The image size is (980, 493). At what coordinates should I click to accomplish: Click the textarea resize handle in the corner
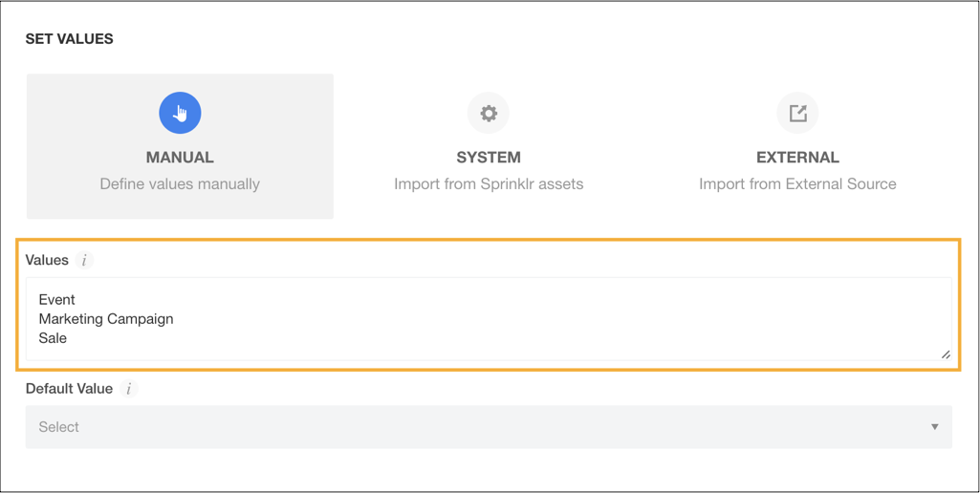click(x=946, y=354)
